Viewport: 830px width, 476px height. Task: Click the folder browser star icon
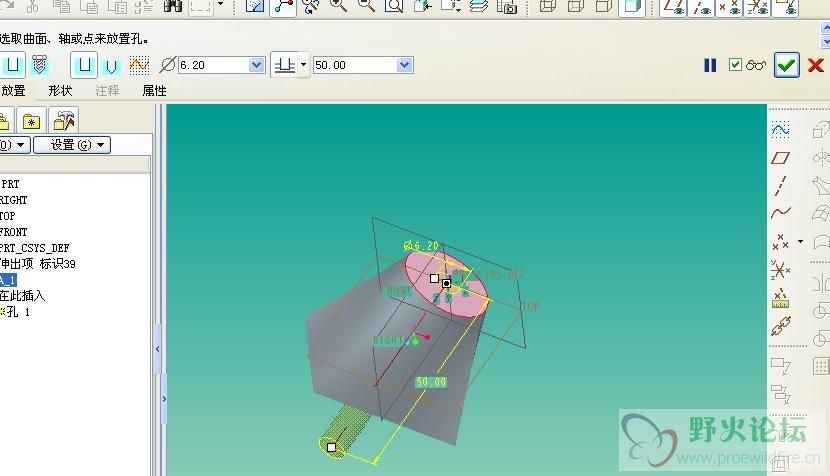point(31,121)
